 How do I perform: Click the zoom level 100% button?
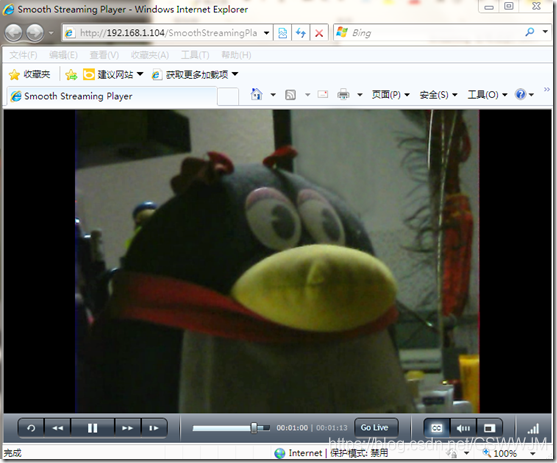point(500,453)
